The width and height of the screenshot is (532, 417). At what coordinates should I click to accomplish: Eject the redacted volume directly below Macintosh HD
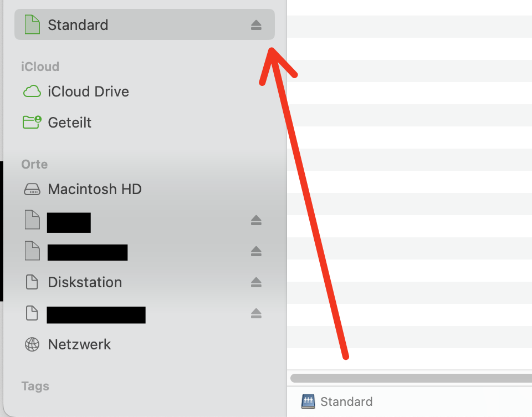pyautogui.click(x=256, y=220)
